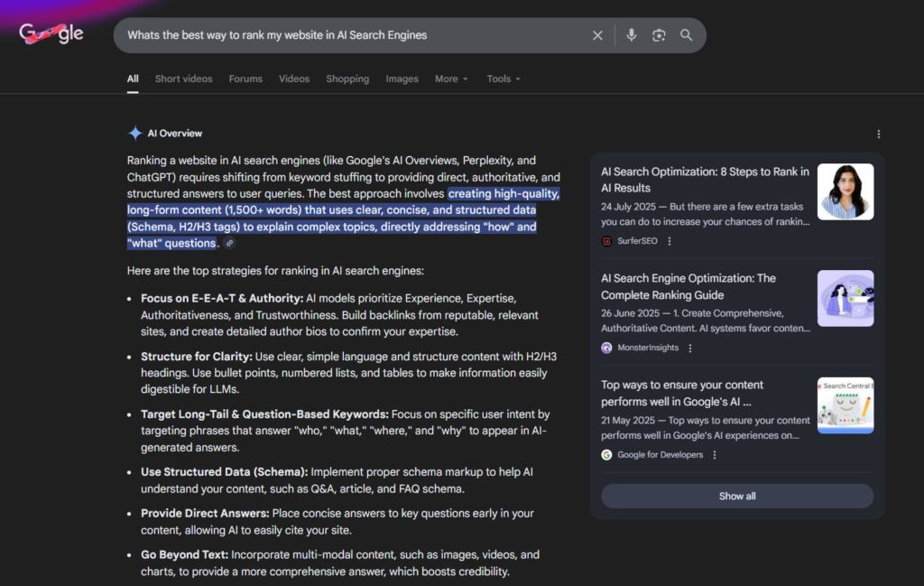
Task: Open the More results dropdown
Action: point(451,79)
